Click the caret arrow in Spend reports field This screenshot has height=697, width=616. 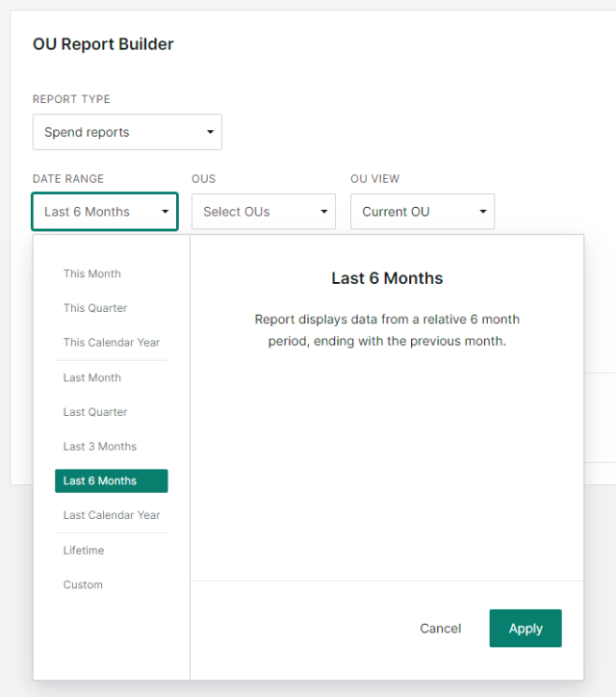[210, 133]
